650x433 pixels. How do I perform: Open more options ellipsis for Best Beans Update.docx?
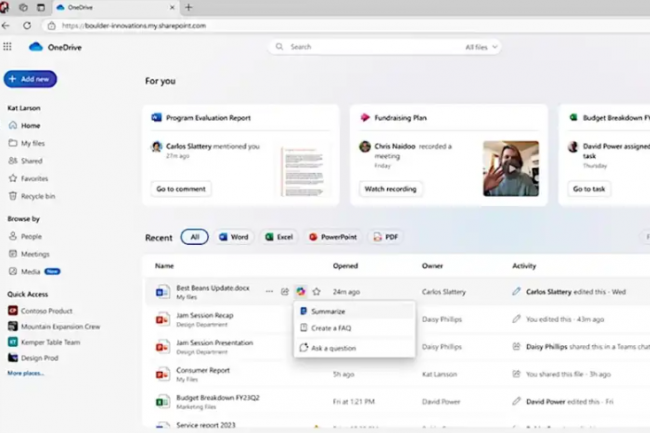coord(269,291)
